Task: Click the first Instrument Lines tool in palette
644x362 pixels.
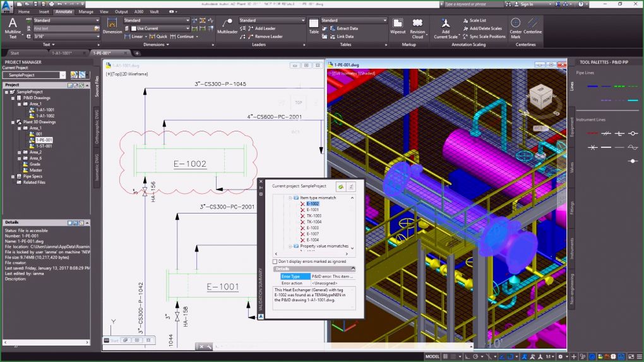Action: [x=592, y=133]
